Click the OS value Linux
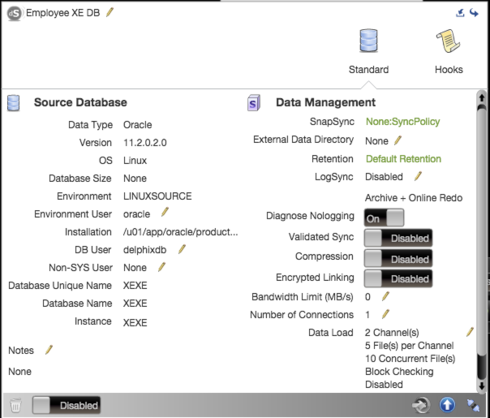 point(135,160)
